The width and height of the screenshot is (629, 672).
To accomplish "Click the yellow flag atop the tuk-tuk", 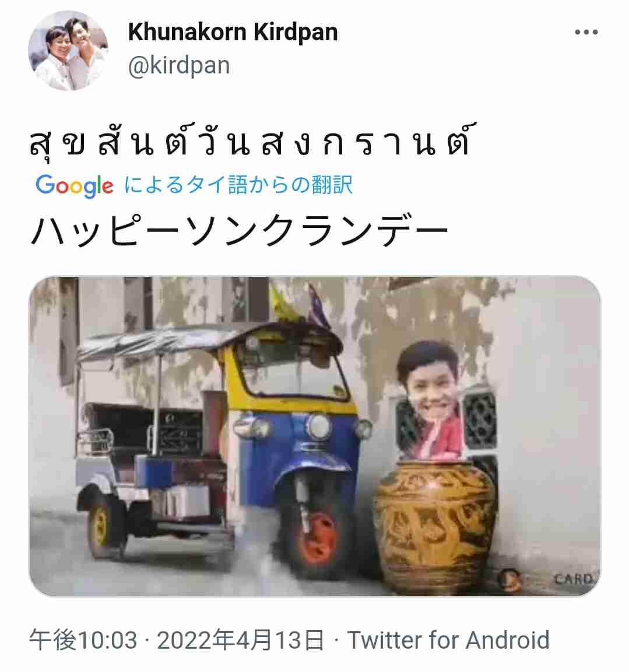I will [x=283, y=305].
